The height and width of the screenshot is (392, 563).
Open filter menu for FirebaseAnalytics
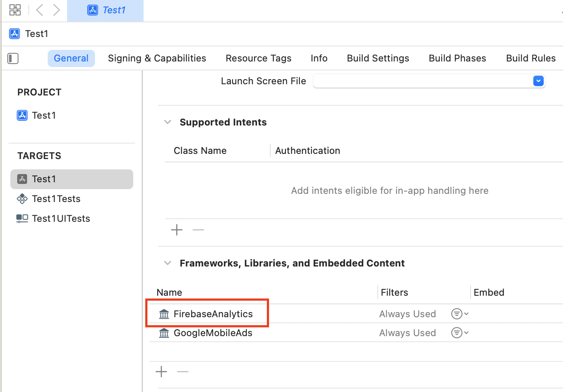(459, 314)
